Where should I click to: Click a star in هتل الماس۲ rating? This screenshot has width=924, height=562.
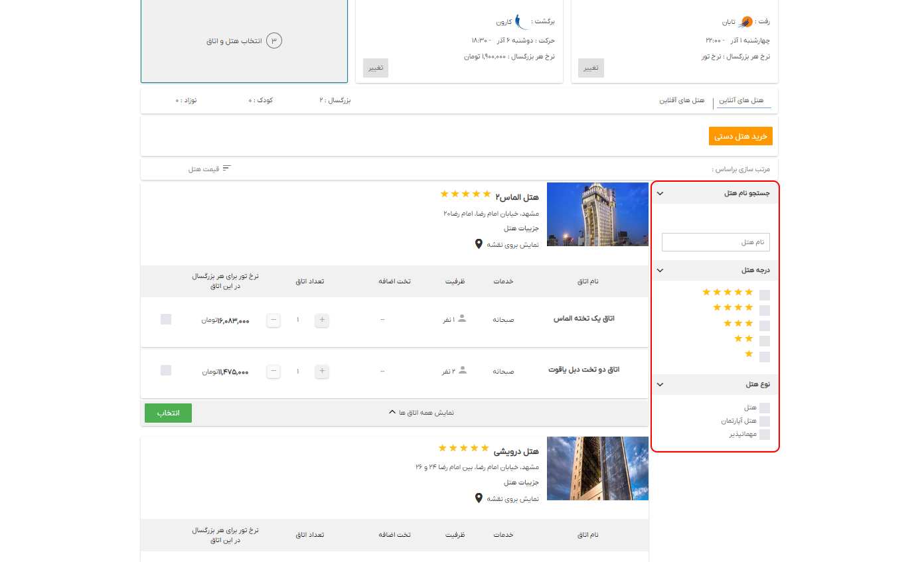(465, 194)
